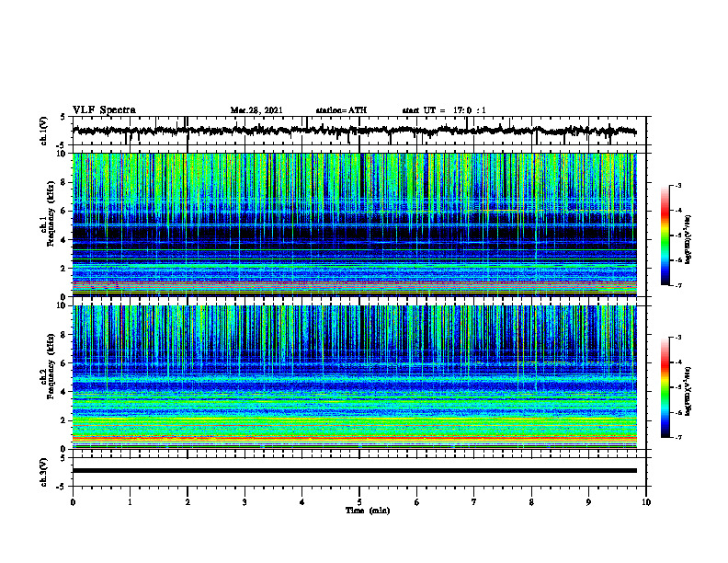Click the "ch.3(V)" axis label
The height and width of the screenshot is (563, 728).
[x=44, y=472]
